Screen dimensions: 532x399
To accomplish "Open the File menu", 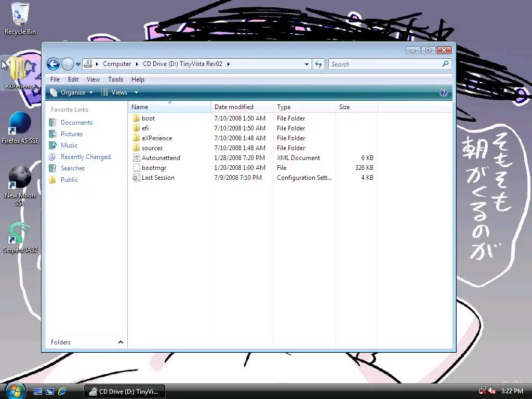I will point(55,79).
